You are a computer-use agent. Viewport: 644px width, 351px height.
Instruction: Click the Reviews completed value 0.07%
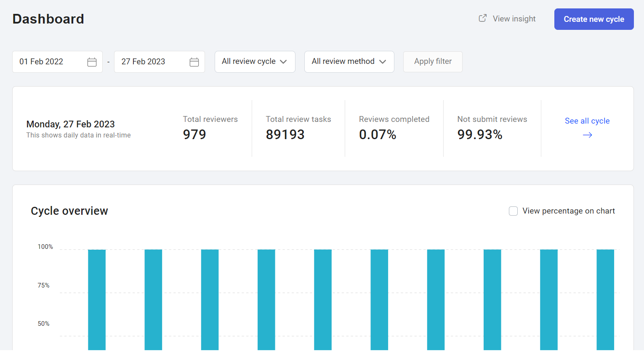[378, 135]
